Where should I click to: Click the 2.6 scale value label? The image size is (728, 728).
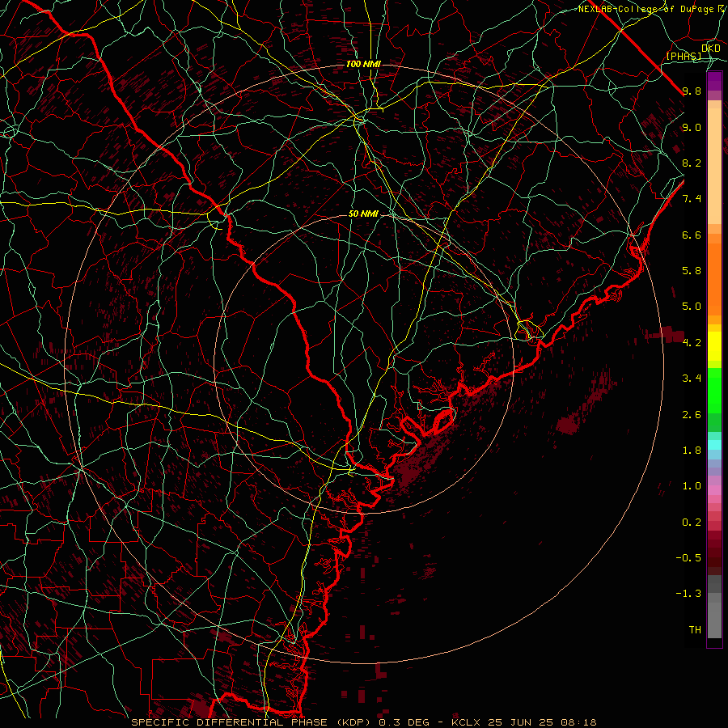click(692, 415)
